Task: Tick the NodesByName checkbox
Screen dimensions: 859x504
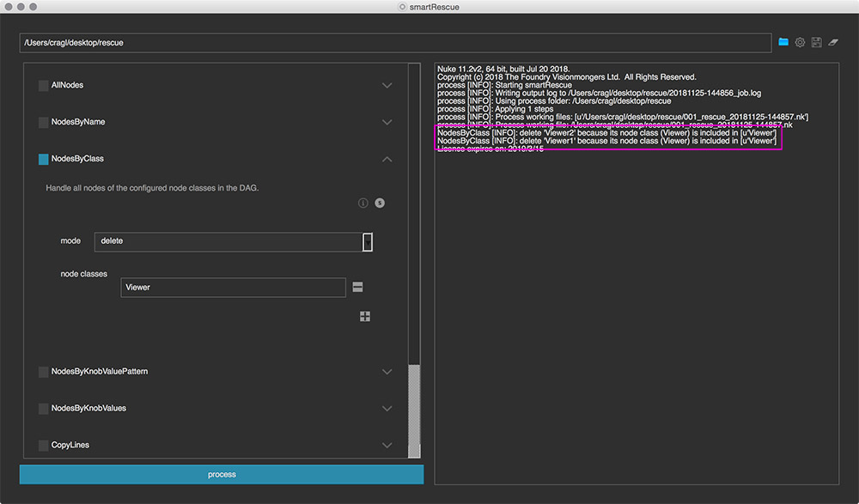Action: 44,123
